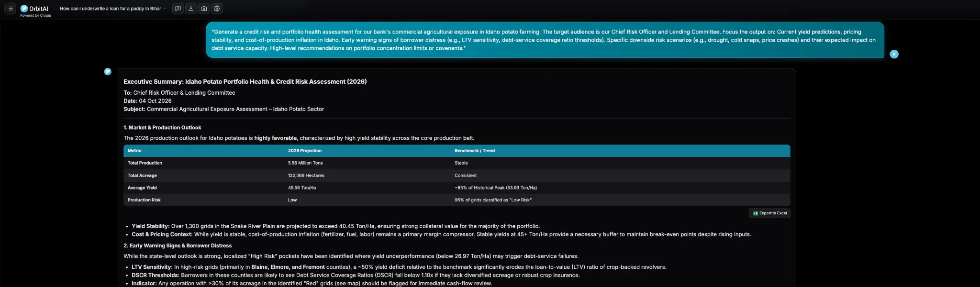Click the user avatar beside the prompt
Image resolution: width=980 pixels, height=287 pixels.
894,54
